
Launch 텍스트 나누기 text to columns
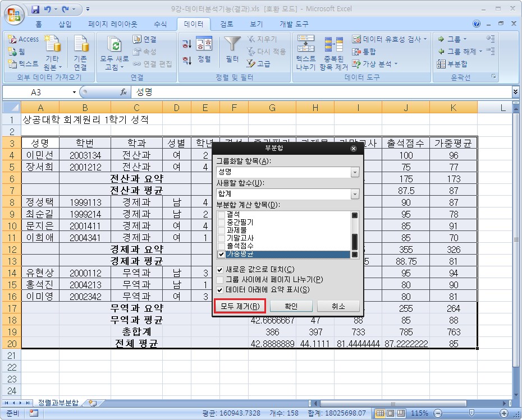pyautogui.click(x=305, y=53)
